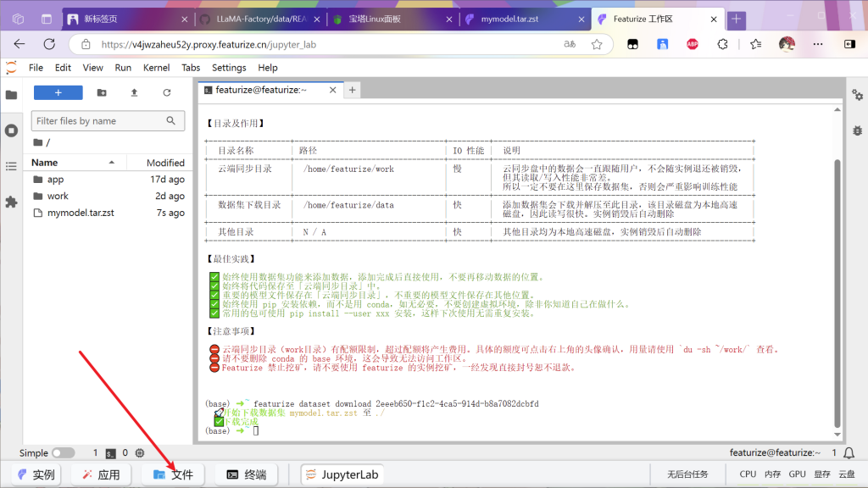Add a new launcher tab in JupyterLab
Image resolution: width=868 pixels, height=488 pixels.
[x=352, y=90]
